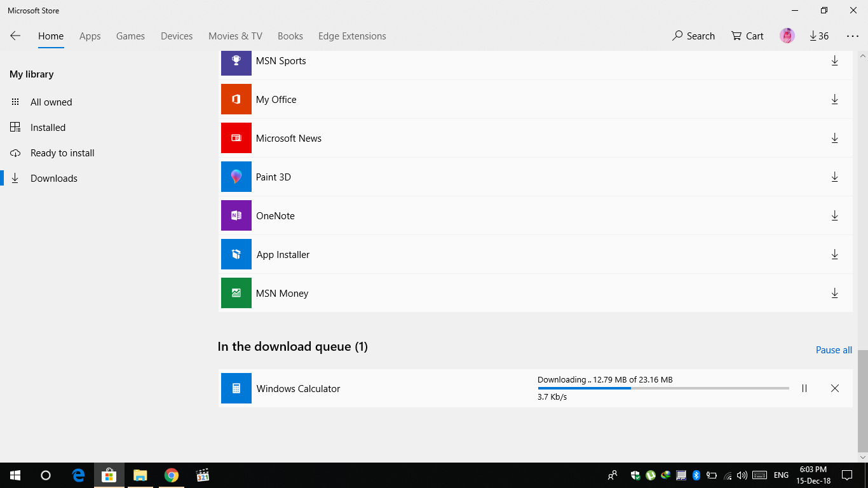Click the App Installer name text
Image resolution: width=868 pixels, height=488 pixels.
[x=283, y=254]
